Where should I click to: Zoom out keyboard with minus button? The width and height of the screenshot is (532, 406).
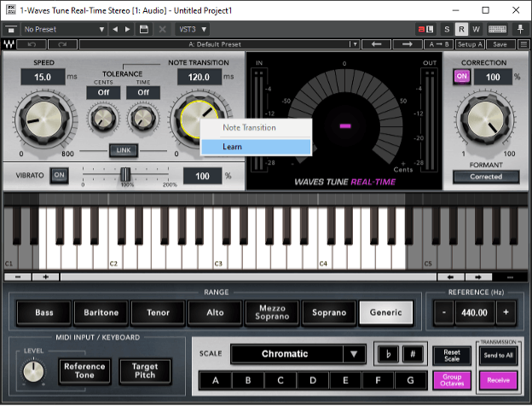18,277
